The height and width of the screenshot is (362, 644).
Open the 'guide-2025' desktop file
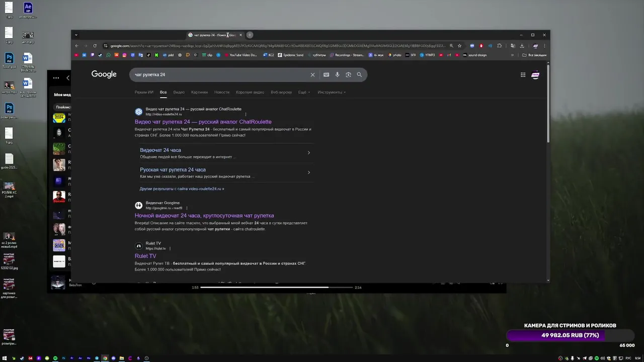[9, 161]
